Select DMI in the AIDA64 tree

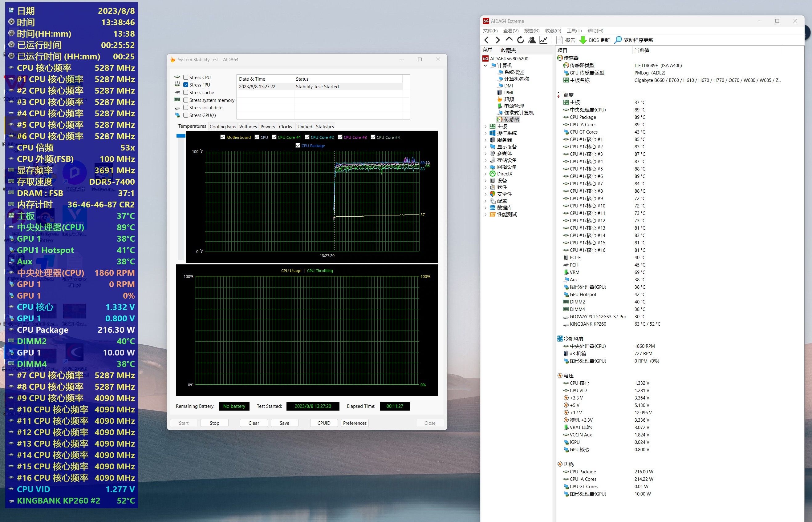coord(508,86)
